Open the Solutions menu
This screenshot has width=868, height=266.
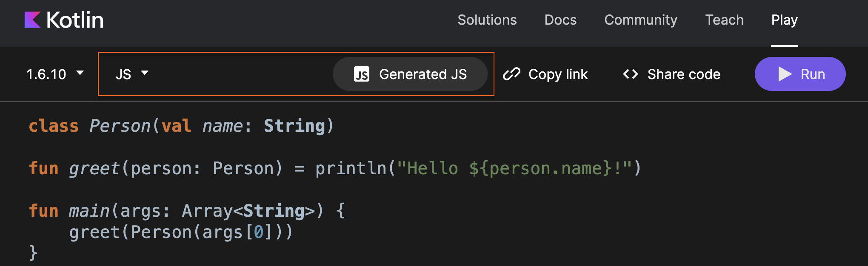point(487,20)
